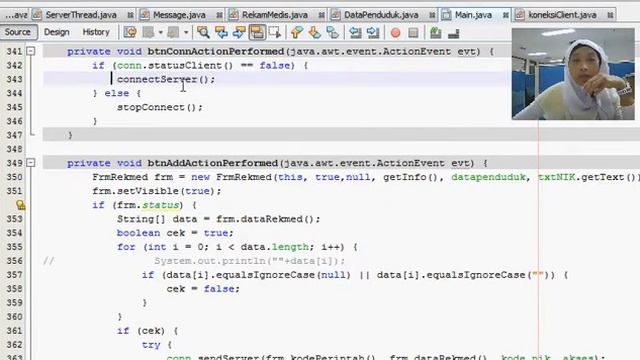The image size is (640, 360).
Task: Click the commented System.out.println line
Action: (249, 261)
